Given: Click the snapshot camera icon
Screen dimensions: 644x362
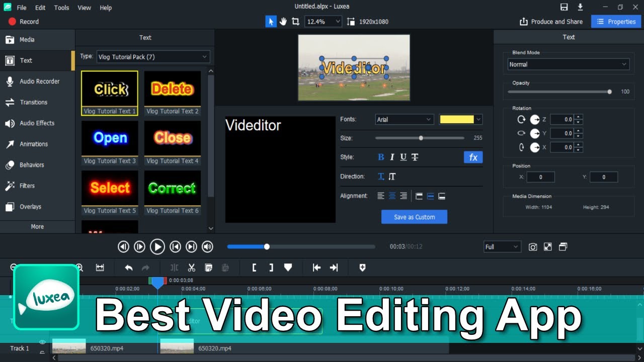Looking at the screenshot, I should pos(533,247).
